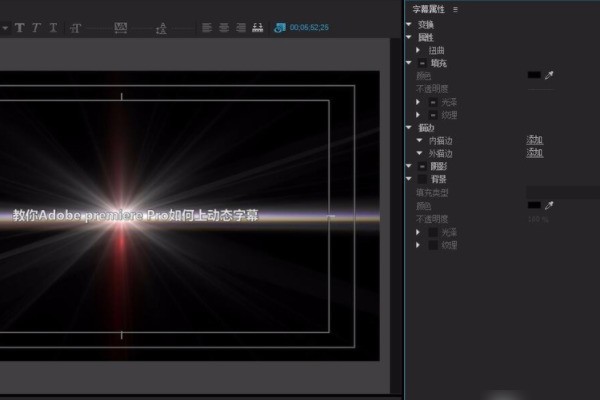
Task: Expand the 扭曲 (Distort) section
Action: coord(419,49)
